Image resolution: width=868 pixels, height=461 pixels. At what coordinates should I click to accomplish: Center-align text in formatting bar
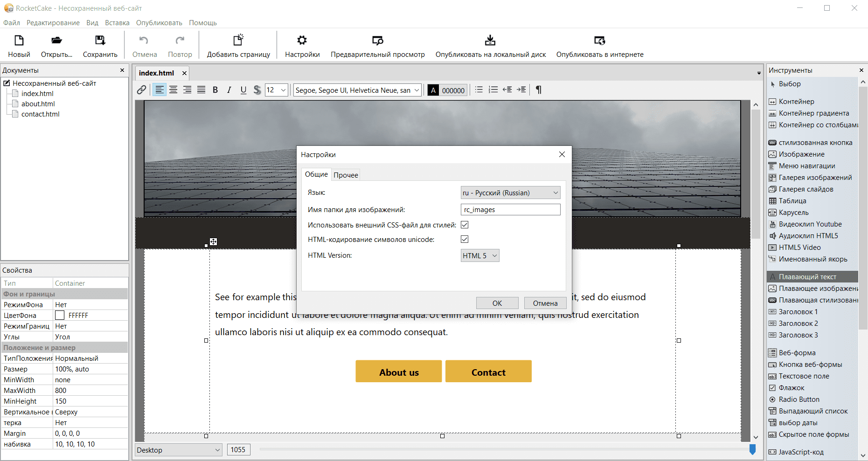tap(174, 90)
